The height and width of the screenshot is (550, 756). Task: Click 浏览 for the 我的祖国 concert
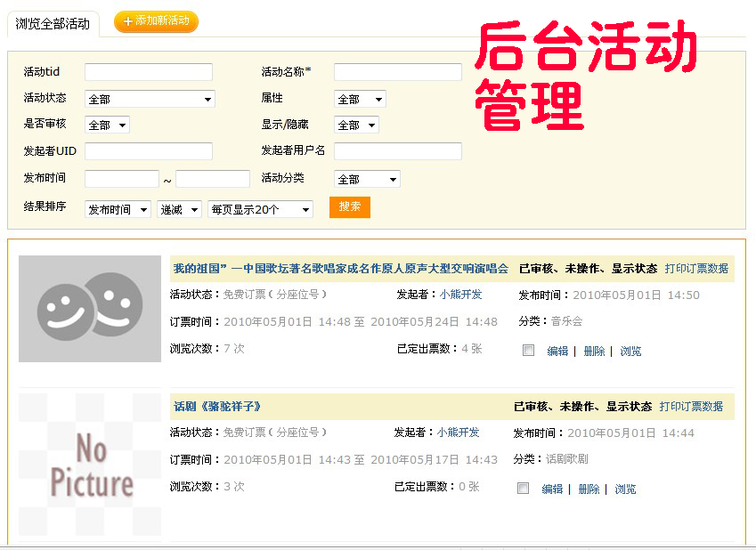630,352
